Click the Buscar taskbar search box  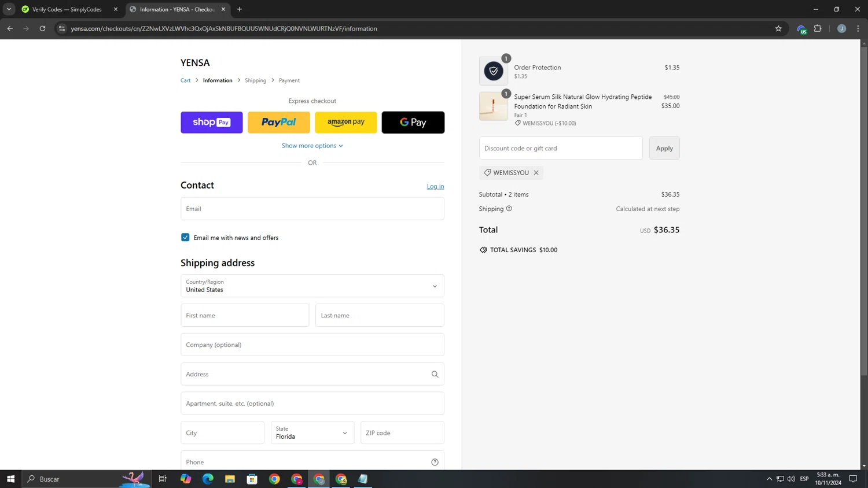[x=87, y=479]
